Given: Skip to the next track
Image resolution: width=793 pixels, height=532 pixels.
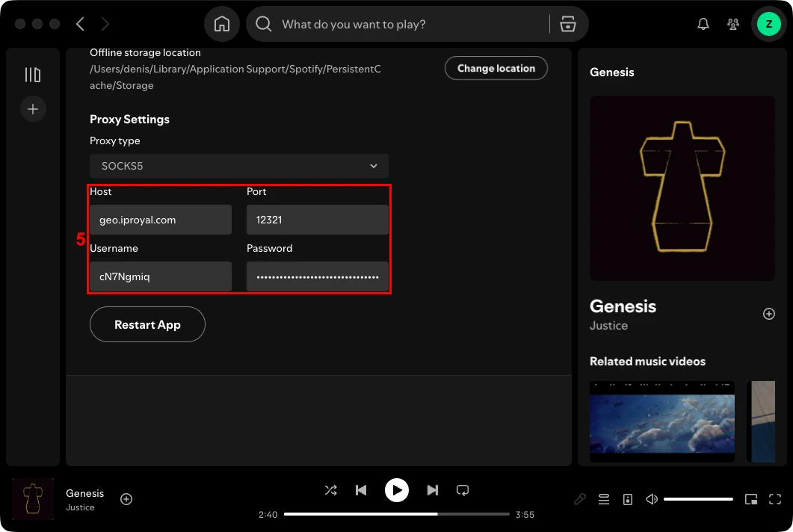Looking at the screenshot, I should point(433,490).
